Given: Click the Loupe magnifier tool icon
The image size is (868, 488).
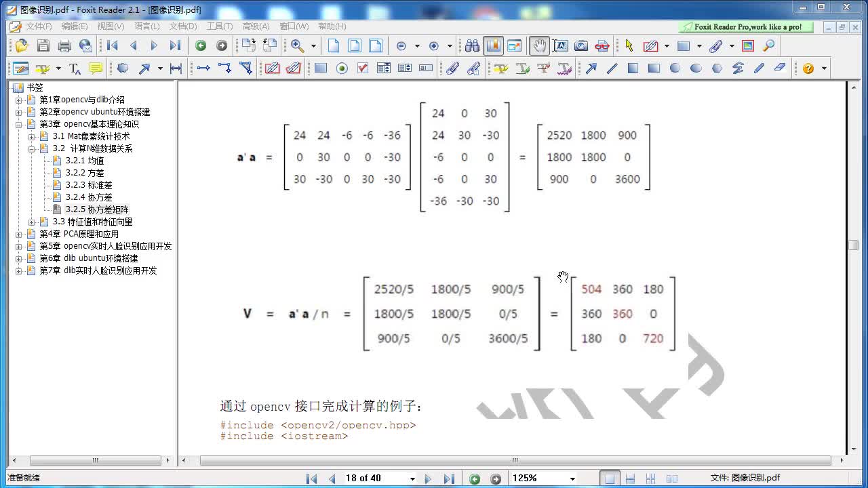Looking at the screenshot, I should 768,45.
